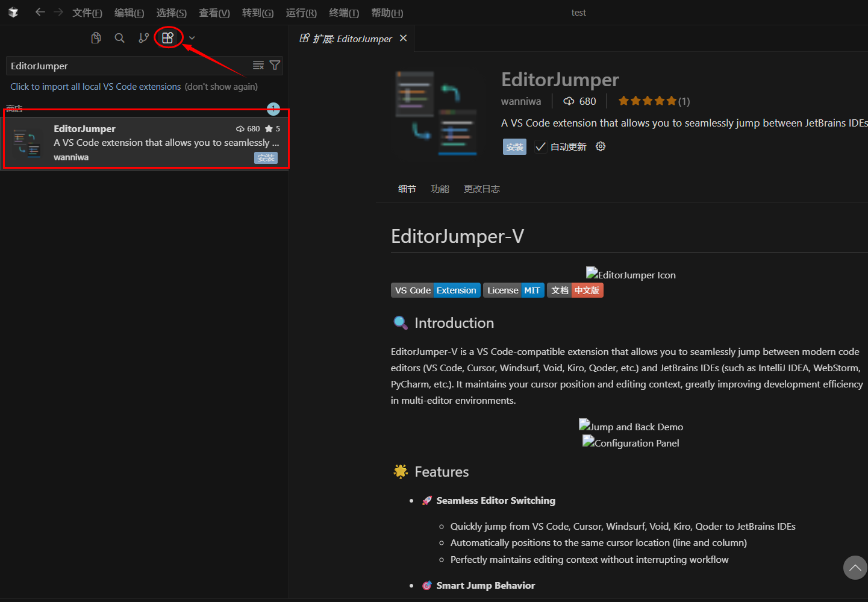Click the 680 install count in details
Viewport: 868px width, 602px height.
click(579, 101)
